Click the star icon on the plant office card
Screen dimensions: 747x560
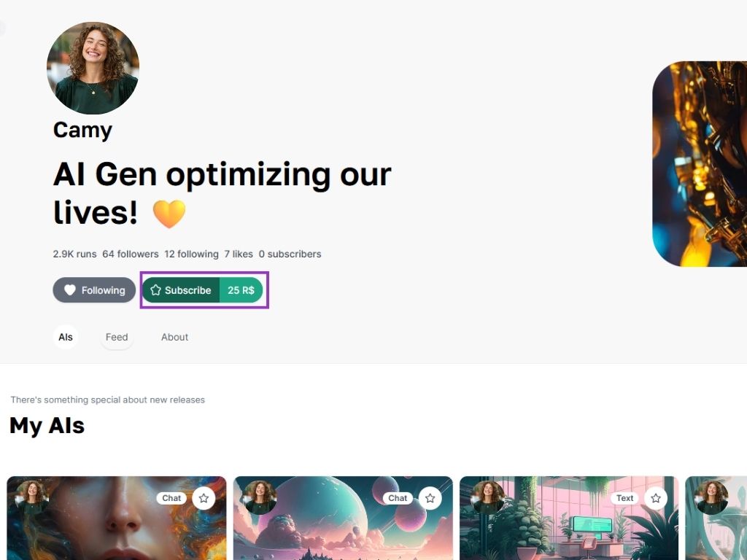tap(656, 498)
